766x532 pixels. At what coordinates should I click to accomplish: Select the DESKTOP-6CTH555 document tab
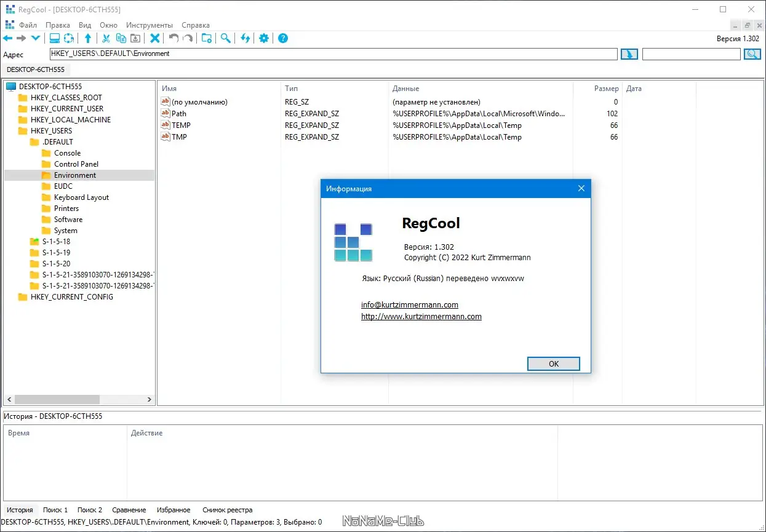(x=36, y=69)
